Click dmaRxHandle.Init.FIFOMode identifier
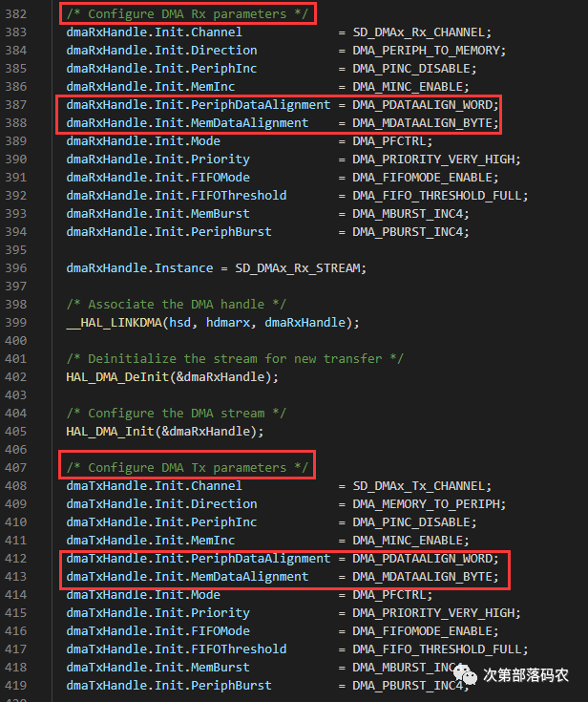Image resolution: width=588 pixels, height=702 pixels. click(x=157, y=178)
